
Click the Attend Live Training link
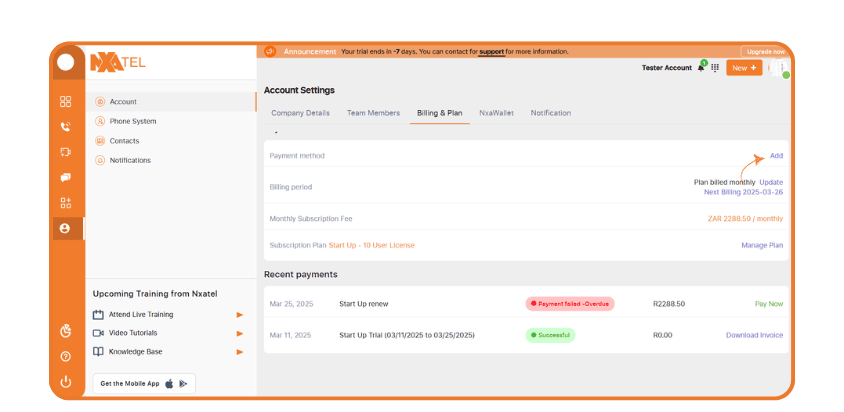point(141,315)
